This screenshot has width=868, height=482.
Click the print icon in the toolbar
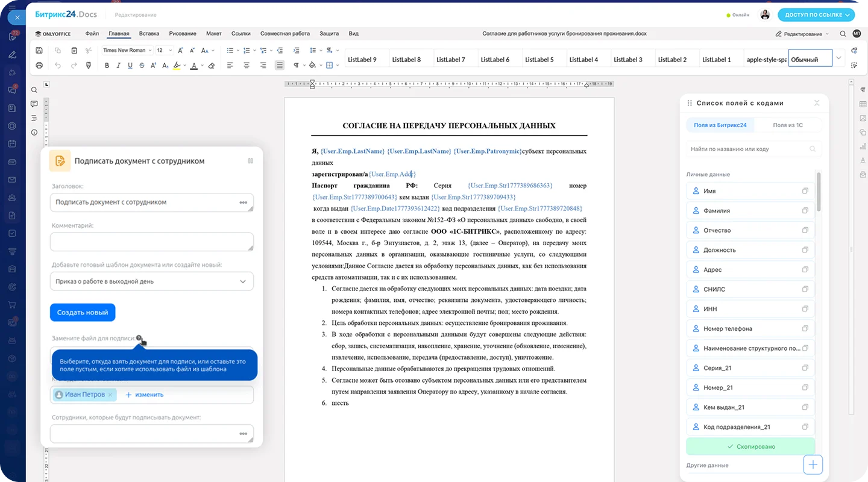39,65
